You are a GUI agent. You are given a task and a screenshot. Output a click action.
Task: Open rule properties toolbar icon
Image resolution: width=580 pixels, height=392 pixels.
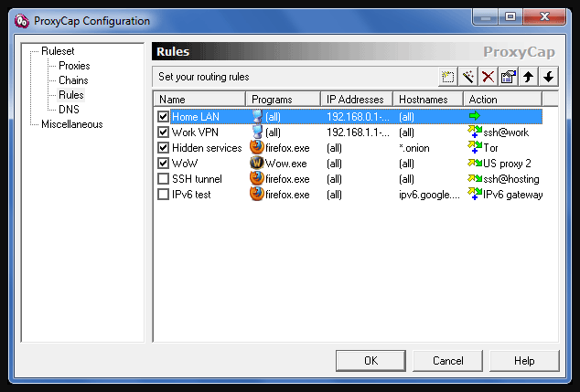(x=509, y=77)
